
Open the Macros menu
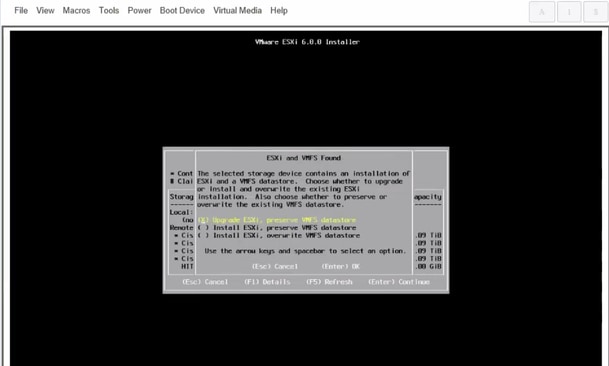point(76,10)
